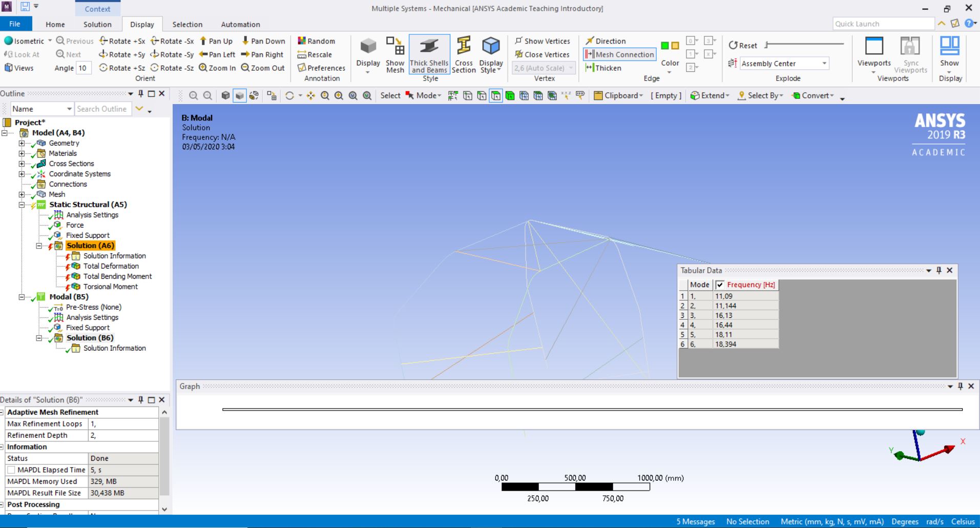Pin the Tabular Data panel
Screen dimensions: 980x528
click(x=939, y=270)
